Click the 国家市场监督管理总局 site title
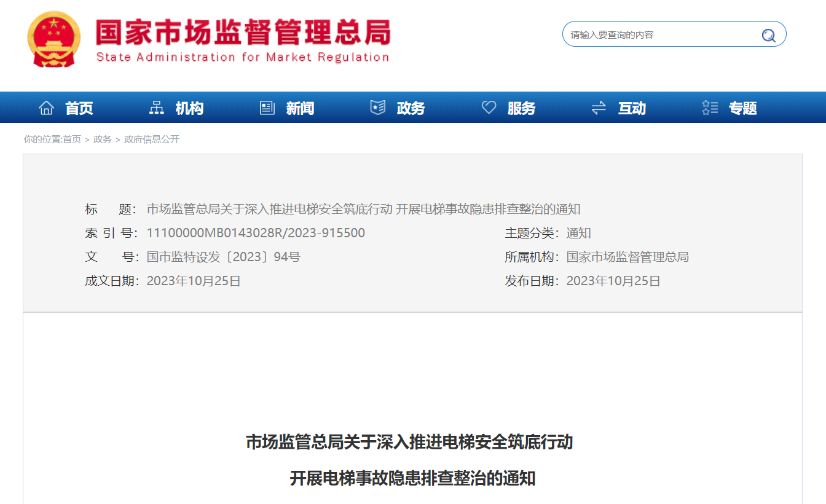This screenshot has width=826, height=504. pyautogui.click(x=243, y=32)
